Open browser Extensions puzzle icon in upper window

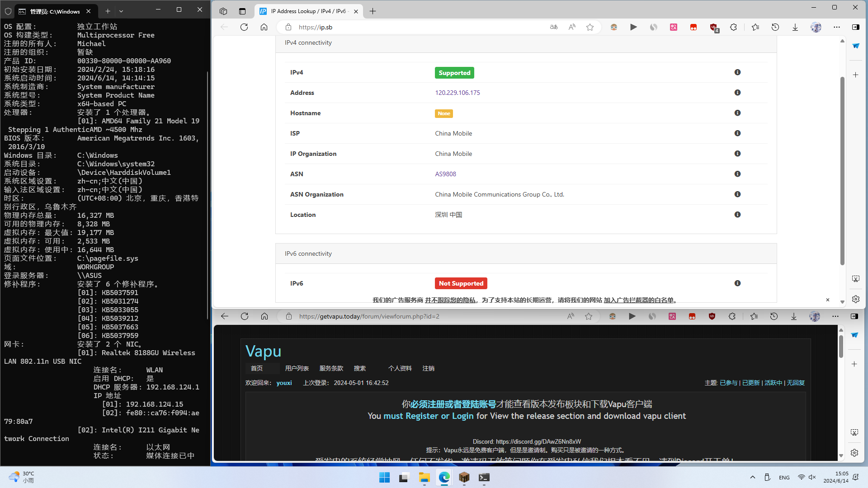pyautogui.click(x=733, y=27)
